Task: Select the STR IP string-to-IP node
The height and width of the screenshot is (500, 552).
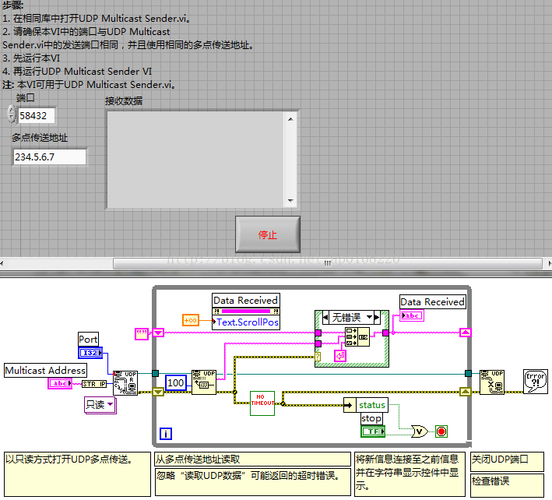Action: (94, 384)
